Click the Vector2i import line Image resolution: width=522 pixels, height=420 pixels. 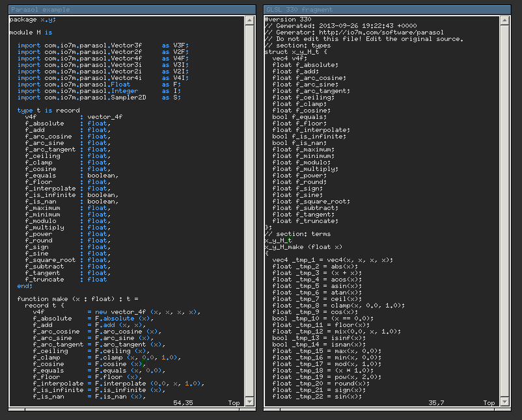pyautogui.click(x=103, y=72)
